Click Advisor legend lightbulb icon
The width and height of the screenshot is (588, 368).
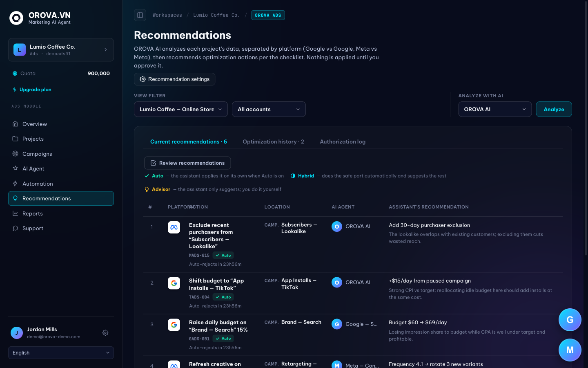(147, 189)
